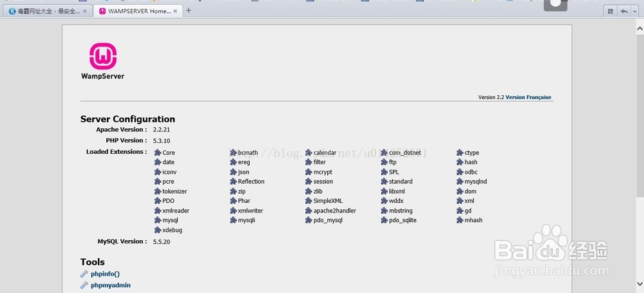This screenshot has width=644, height=293.
Task: Click the PHP version value 5.3.10
Action: pyautogui.click(x=162, y=140)
